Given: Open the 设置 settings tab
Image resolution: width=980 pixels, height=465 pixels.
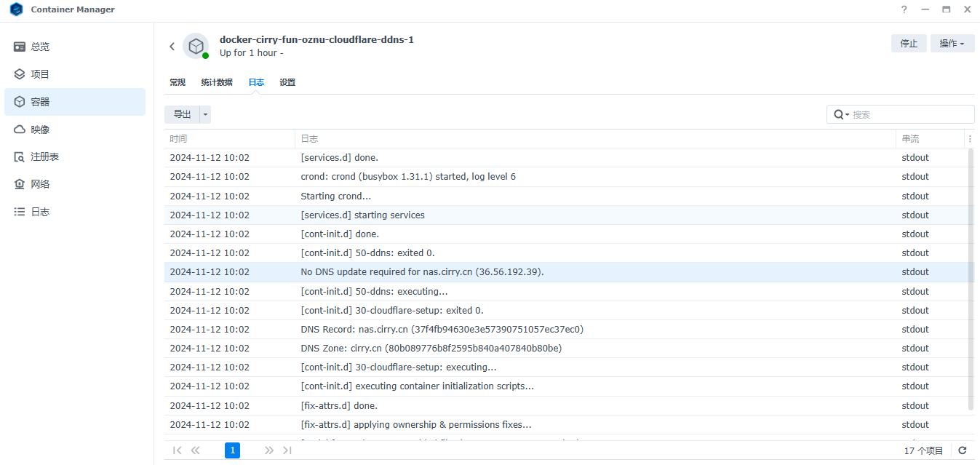Looking at the screenshot, I should [x=287, y=82].
